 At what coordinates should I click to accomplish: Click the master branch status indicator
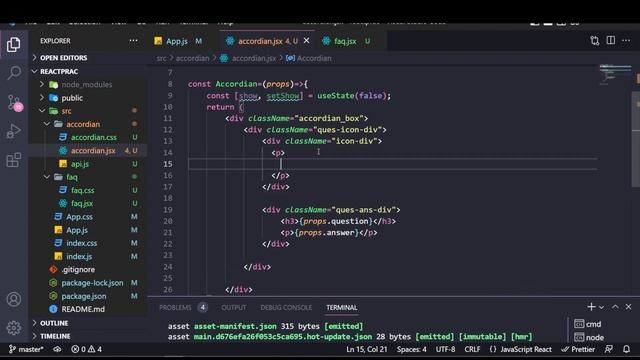pos(26,349)
